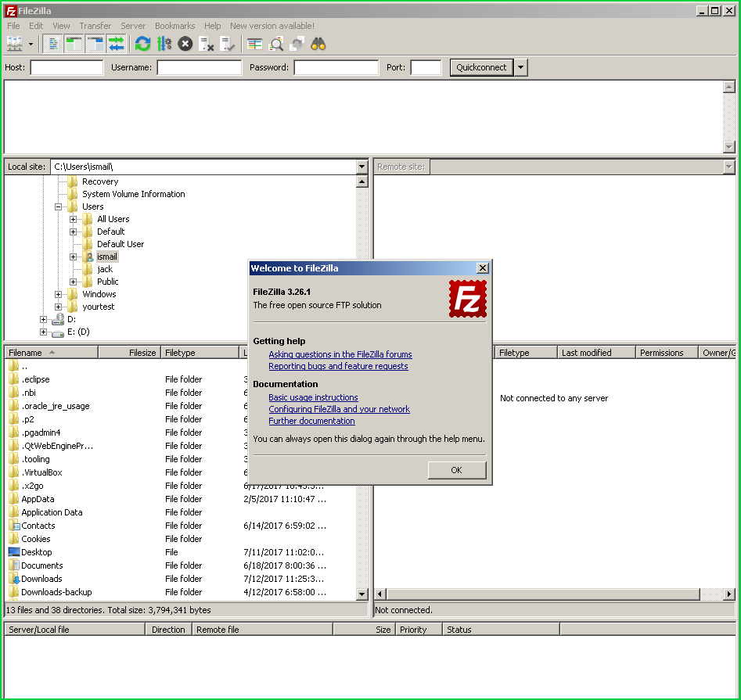Viewport: 741px width, 700px height.
Task: Expand the D: drive
Action: pyautogui.click(x=44, y=319)
